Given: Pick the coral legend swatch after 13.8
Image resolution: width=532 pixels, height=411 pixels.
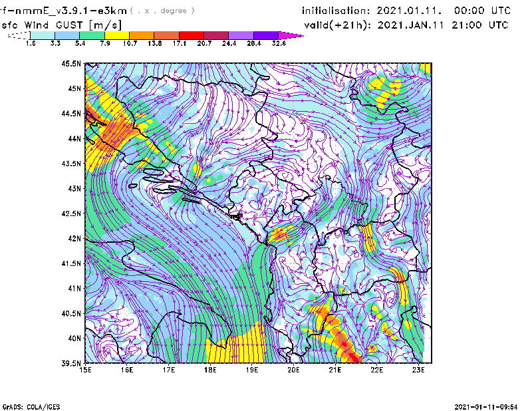Looking at the screenshot, I should point(167,35).
